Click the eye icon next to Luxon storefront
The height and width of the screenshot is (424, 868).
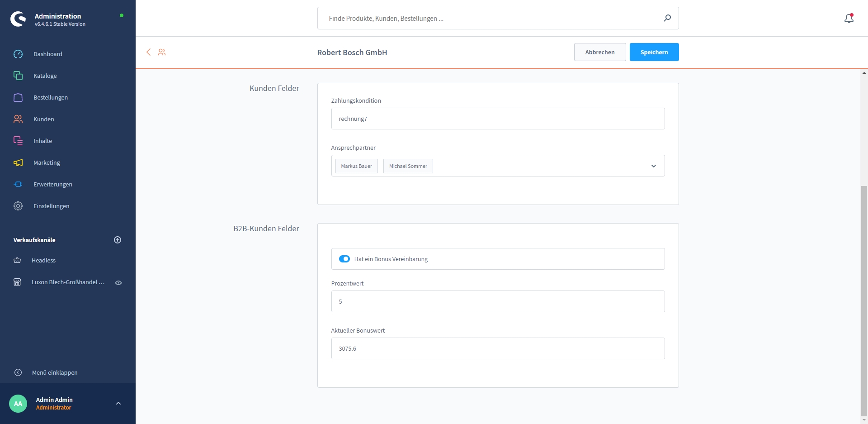(x=118, y=282)
